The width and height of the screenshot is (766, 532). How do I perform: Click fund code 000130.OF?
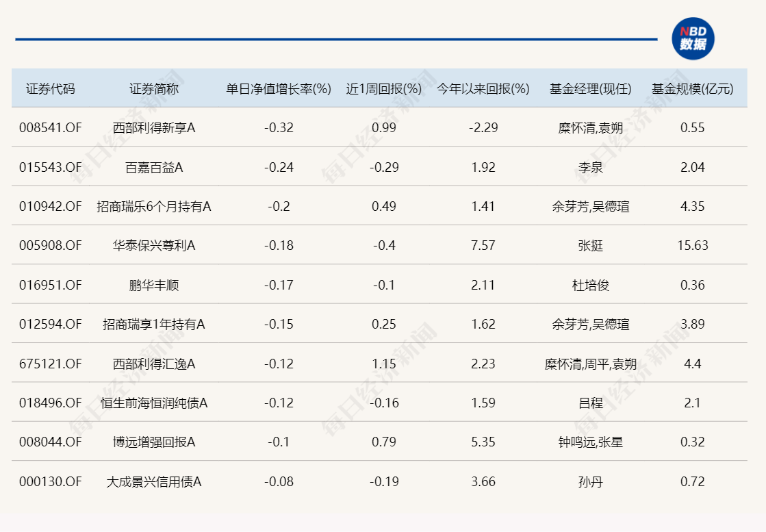coord(51,482)
